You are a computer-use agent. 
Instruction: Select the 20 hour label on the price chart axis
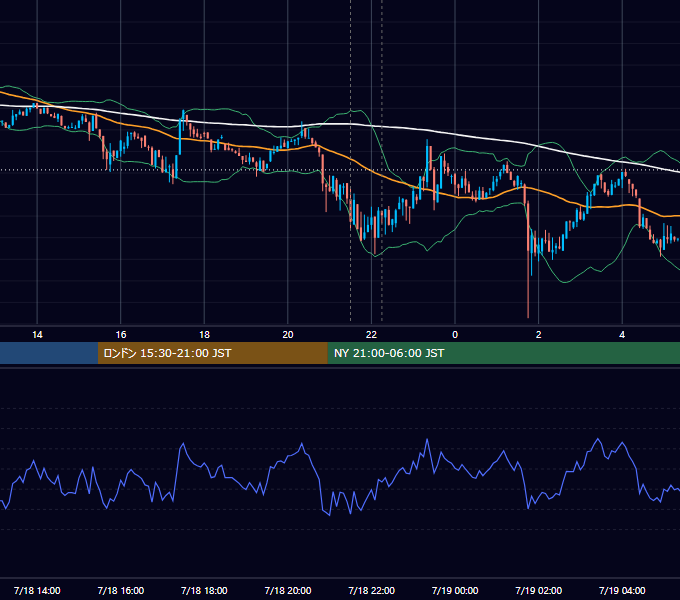point(288,335)
